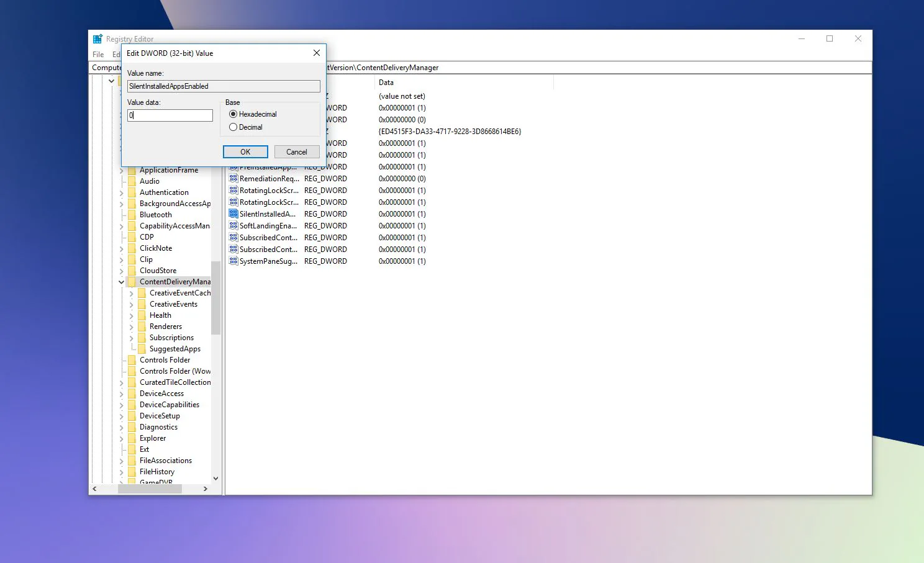Select the DeviceSetup folder icon
924x563 pixels.
[132, 416]
